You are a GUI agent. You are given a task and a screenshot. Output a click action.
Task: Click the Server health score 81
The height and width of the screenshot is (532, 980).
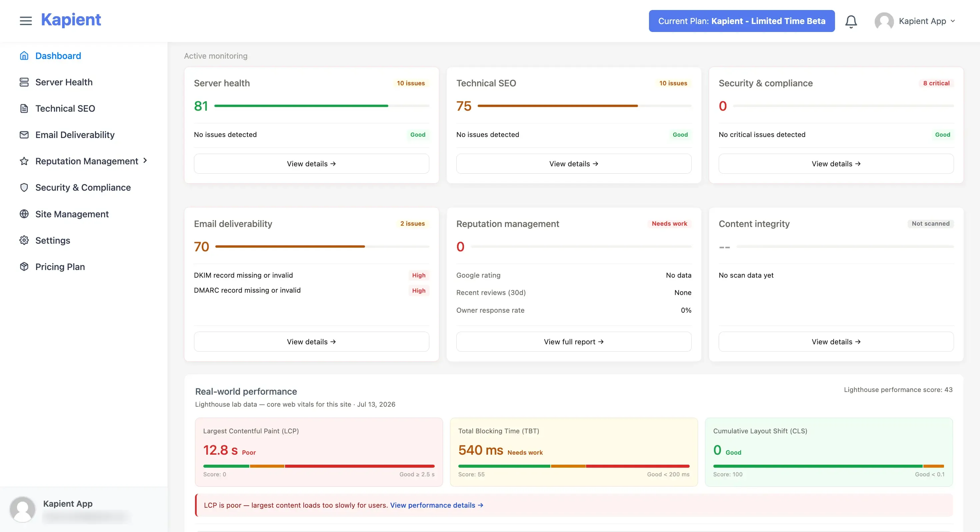201,106
